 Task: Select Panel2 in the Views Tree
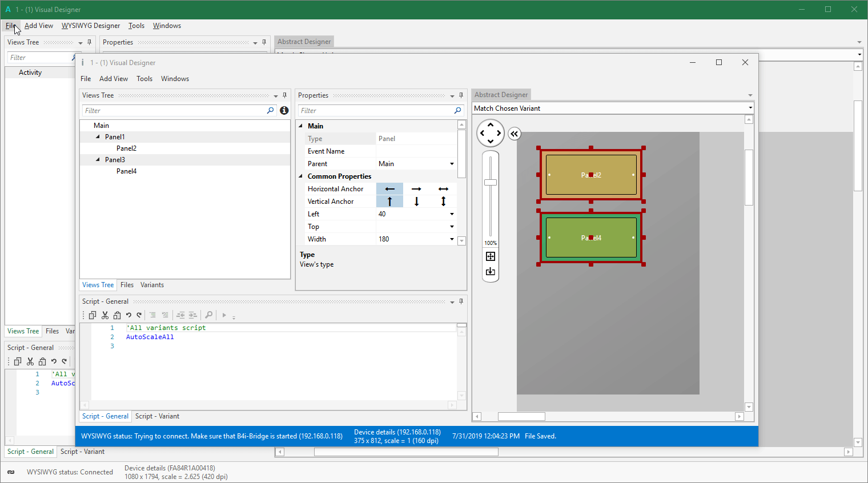(126, 148)
